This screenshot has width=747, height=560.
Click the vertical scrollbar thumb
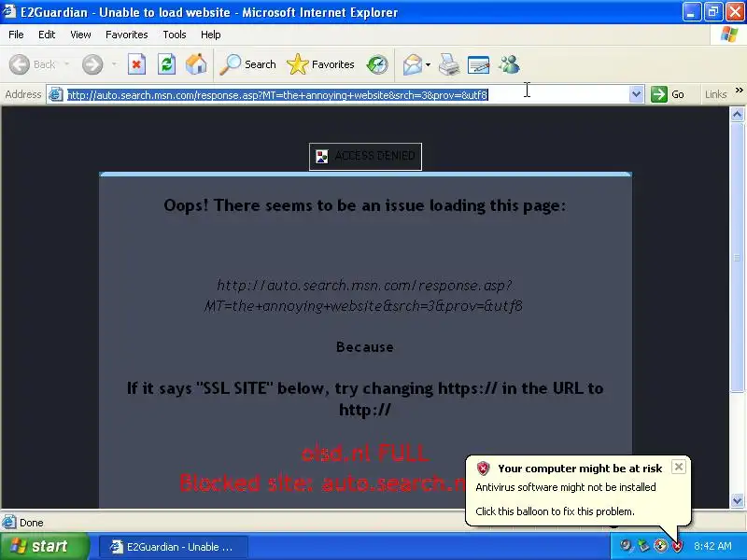pyautogui.click(x=737, y=258)
